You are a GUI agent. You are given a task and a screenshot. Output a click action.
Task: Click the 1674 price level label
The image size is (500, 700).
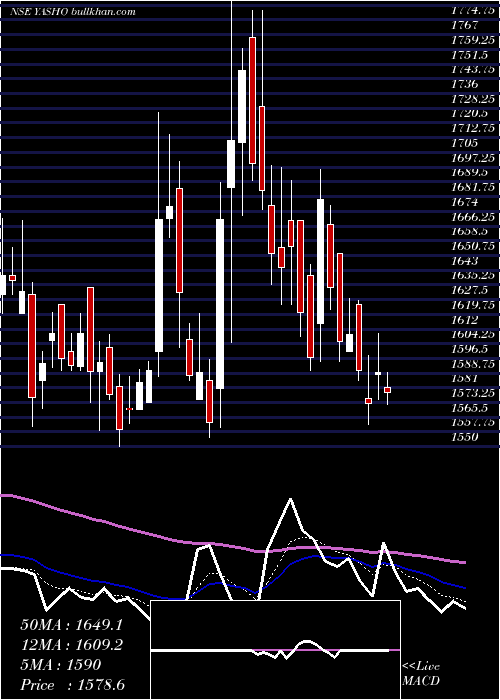(x=464, y=202)
